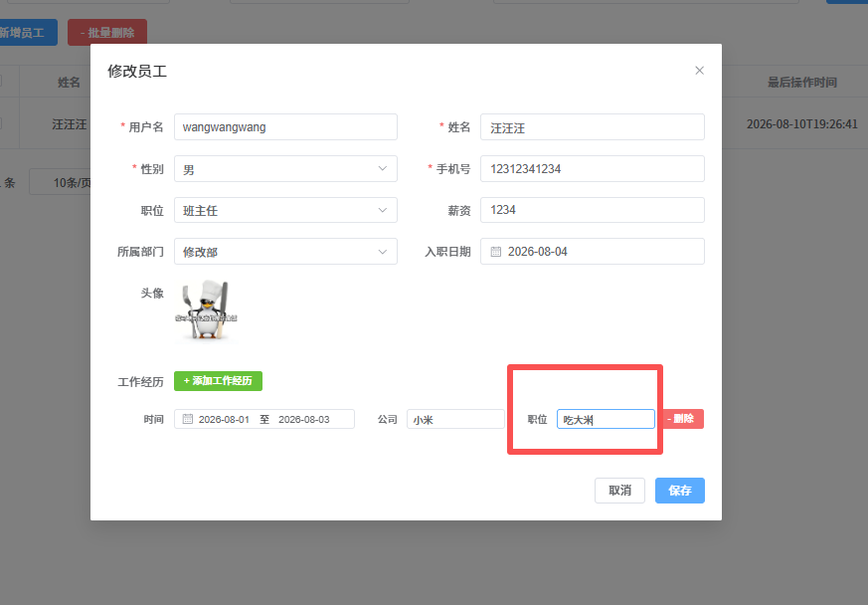This screenshot has width=868, height=605.
Task: Click the 批量删除 button in background page
Action: pos(107,32)
